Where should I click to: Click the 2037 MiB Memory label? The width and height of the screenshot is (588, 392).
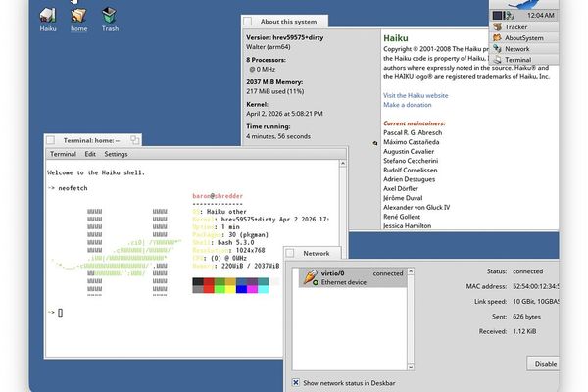click(274, 81)
